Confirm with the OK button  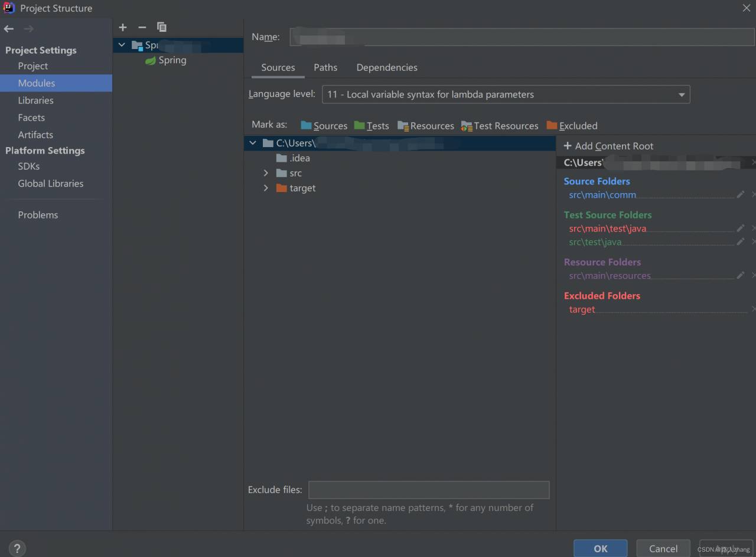tap(601, 549)
